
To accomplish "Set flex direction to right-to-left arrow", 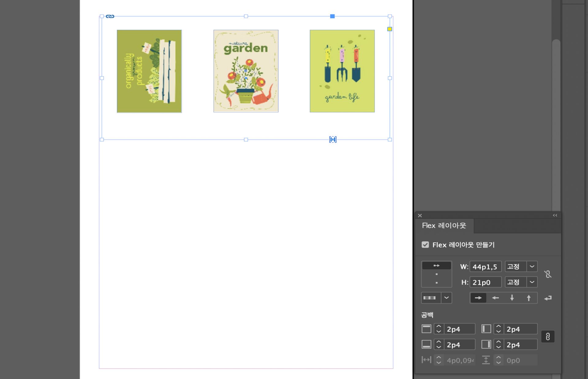I will (x=495, y=298).
